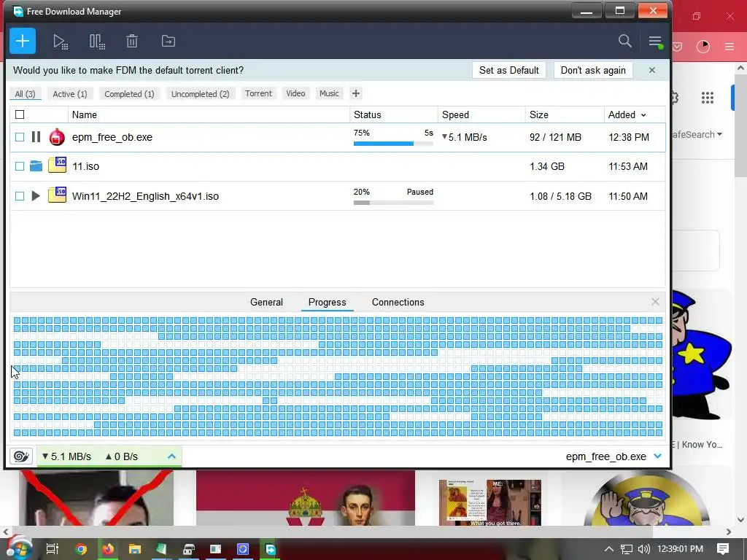The image size is (747, 560).
Task: Sort the list by Size column
Action: [x=565, y=114]
